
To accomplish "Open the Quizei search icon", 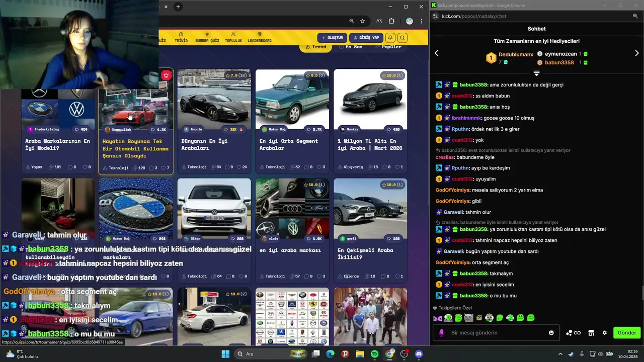I will [x=402, y=38].
